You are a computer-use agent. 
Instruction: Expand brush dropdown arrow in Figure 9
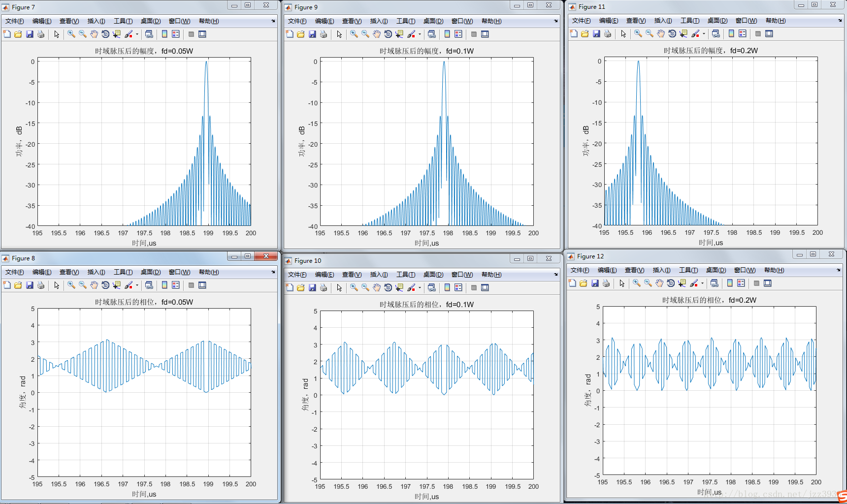pyautogui.click(x=420, y=34)
